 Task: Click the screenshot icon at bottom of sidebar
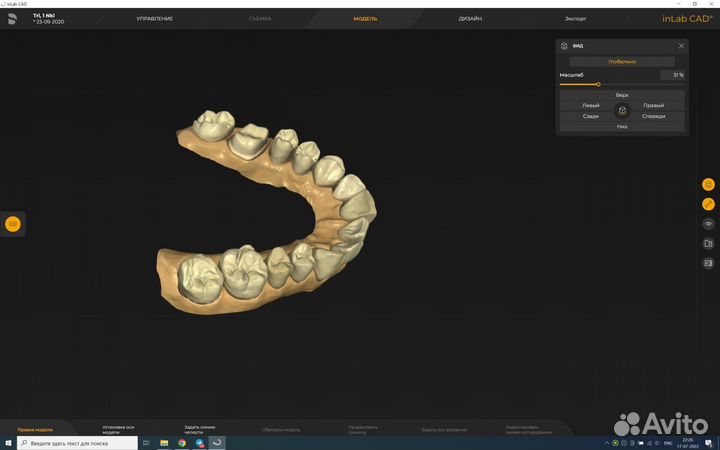(708, 262)
